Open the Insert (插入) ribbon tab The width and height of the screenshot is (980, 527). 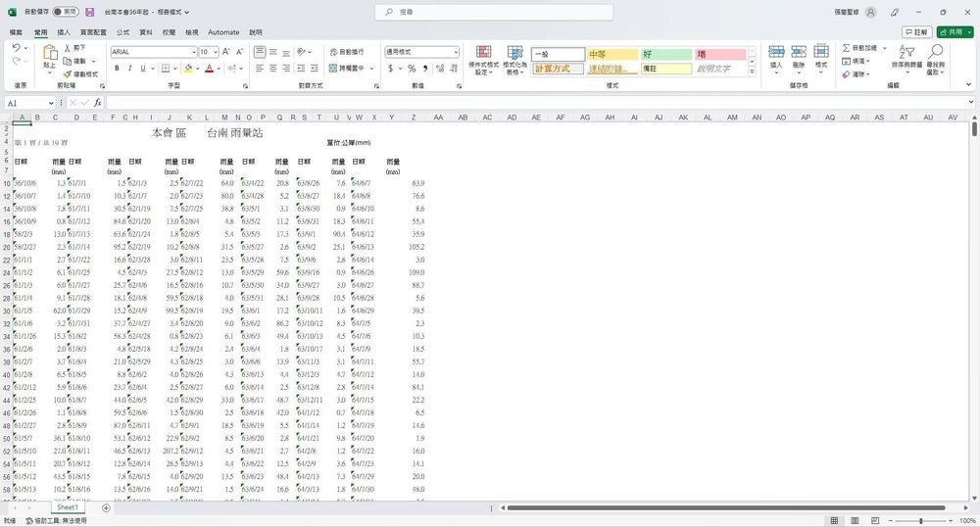64,32
